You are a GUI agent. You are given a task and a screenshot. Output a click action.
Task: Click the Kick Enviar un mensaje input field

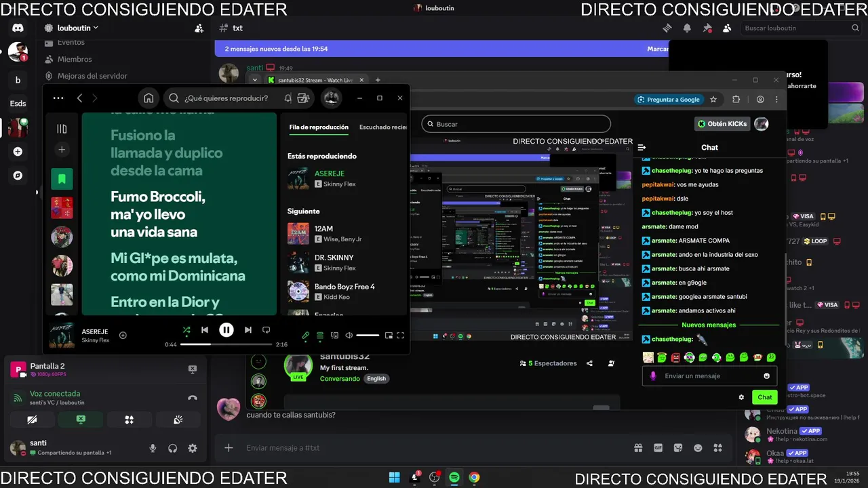709,376
